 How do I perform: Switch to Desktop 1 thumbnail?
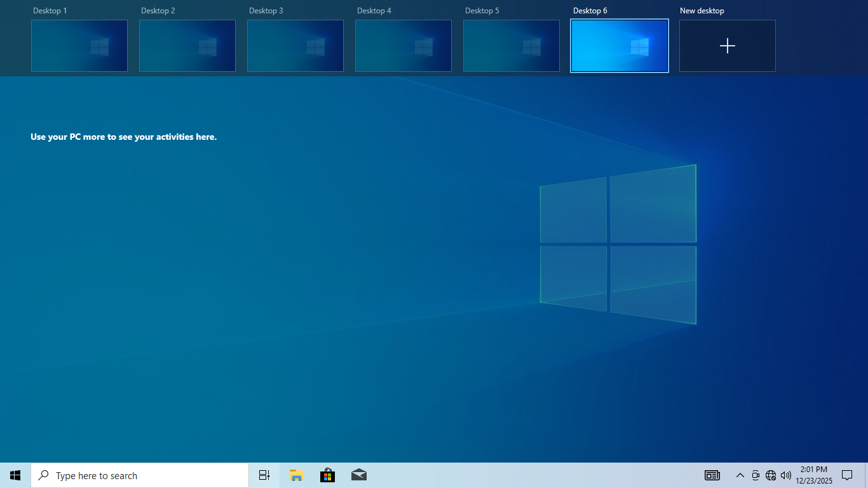(x=79, y=46)
